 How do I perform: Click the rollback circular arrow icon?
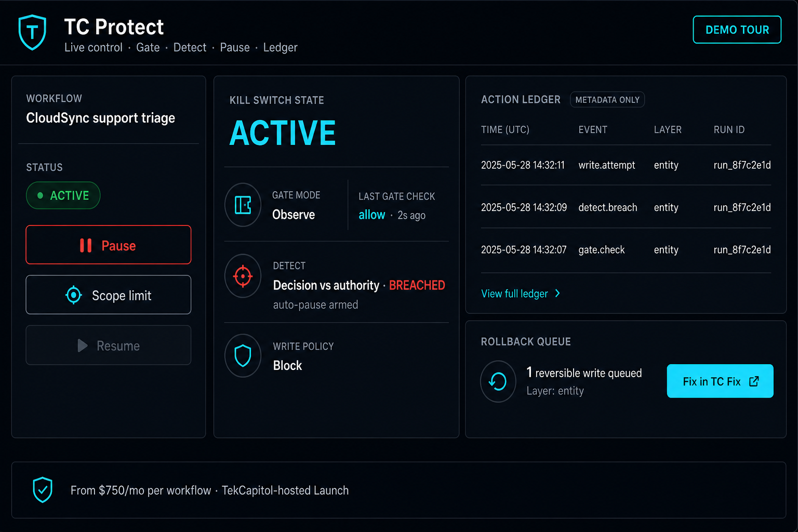pos(498,381)
